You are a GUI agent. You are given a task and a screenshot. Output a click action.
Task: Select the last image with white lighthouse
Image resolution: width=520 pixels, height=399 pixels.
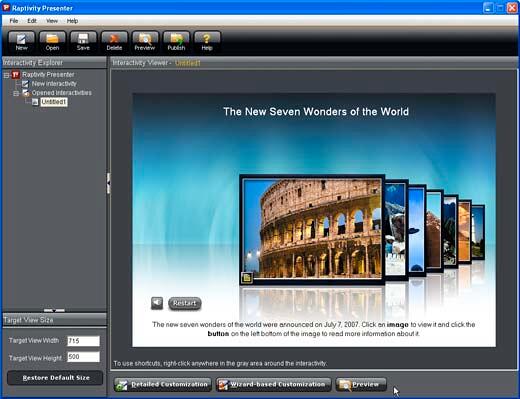click(x=478, y=232)
